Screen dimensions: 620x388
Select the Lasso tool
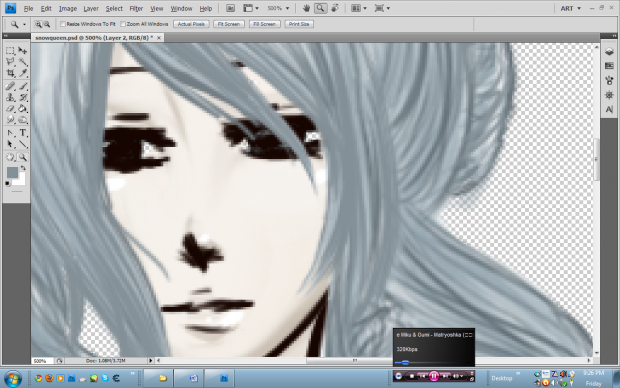[x=10, y=62]
